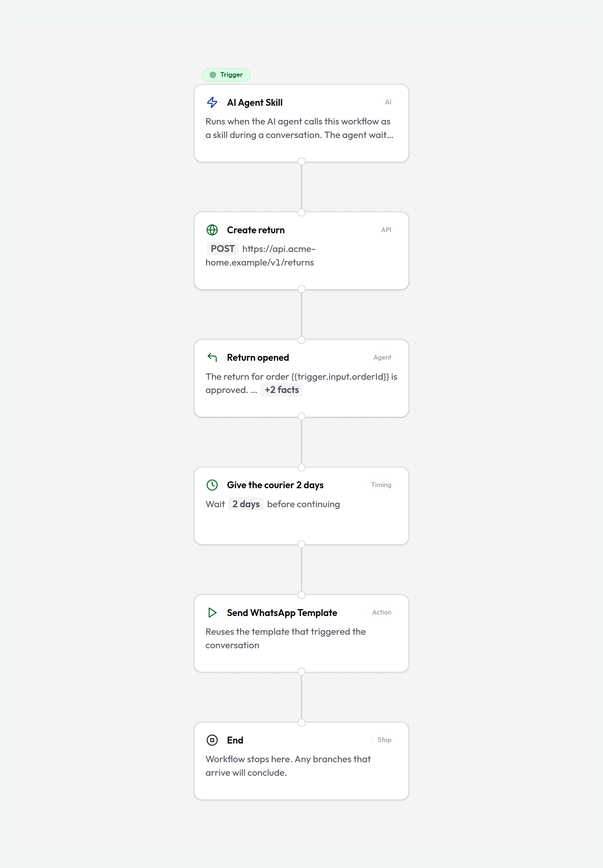Click the play icon on Send WhatsApp Template
The height and width of the screenshot is (868, 603).
[212, 612]
